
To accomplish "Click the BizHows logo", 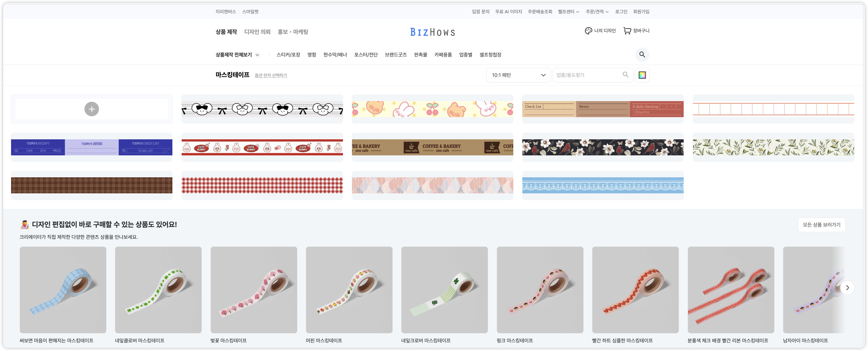I will [433, 32].
